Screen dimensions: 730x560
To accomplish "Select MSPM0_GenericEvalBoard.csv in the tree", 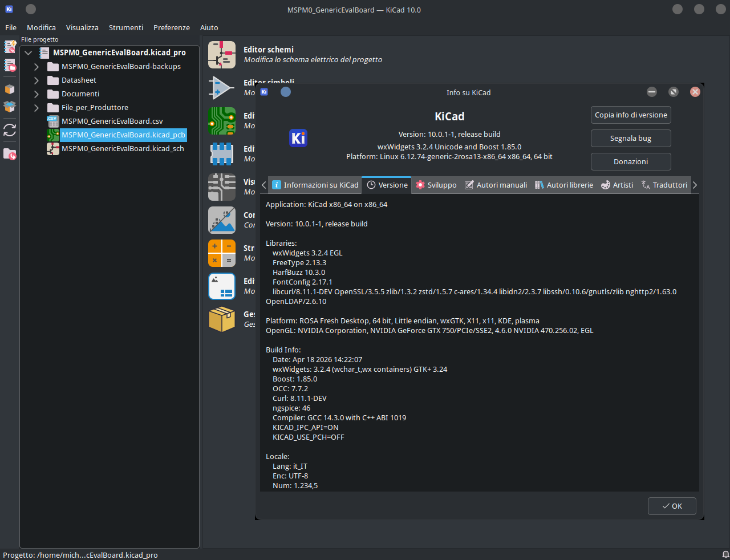I will (112, 121).
